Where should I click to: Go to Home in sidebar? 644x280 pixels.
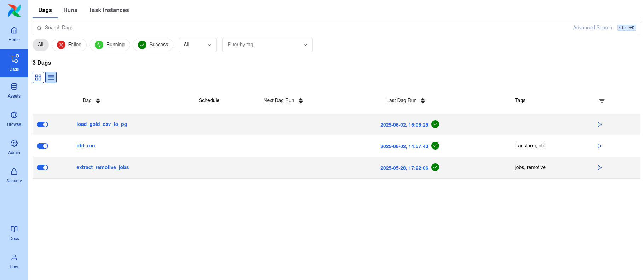(x=14, y=34)
